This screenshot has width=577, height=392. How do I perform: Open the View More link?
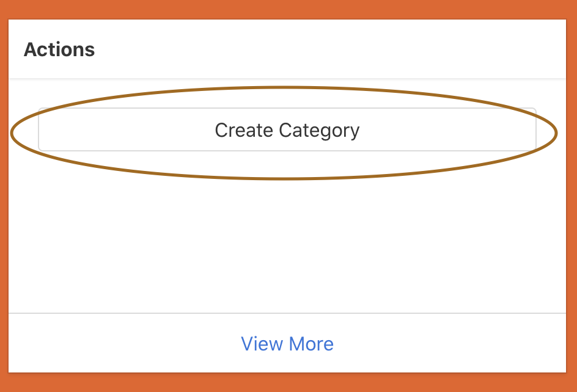[287, 344]
